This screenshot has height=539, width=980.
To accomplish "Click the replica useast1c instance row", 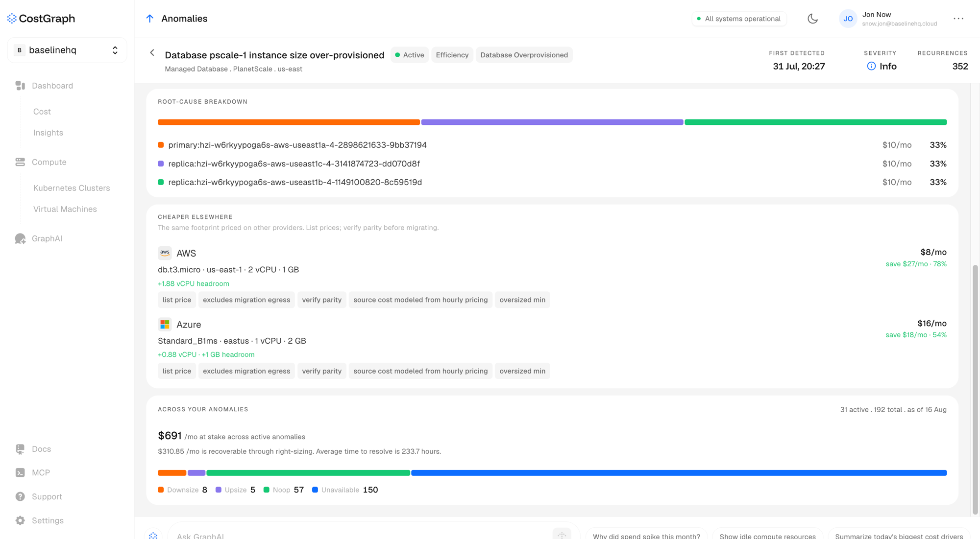I will pyautogui.click(x=552, y=164).
